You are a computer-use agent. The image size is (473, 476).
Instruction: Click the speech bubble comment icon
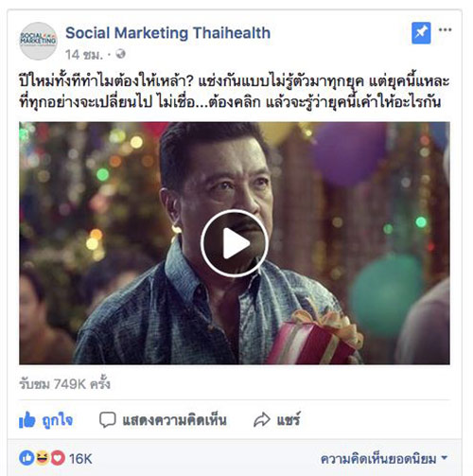tap(108, 420)
